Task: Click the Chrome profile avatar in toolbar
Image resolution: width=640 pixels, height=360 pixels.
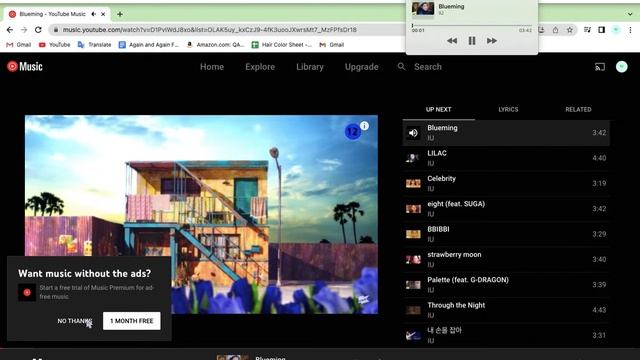Action: [x=616, y=30]
